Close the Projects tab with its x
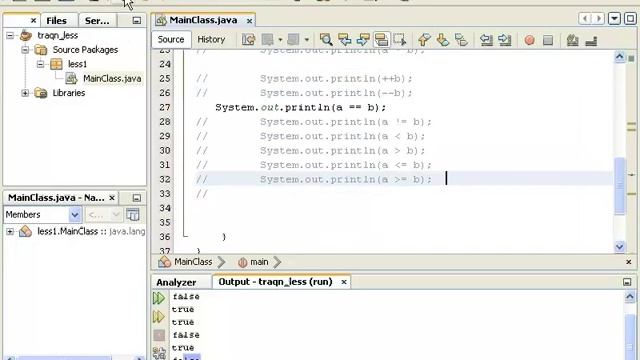Screen dimensions: 640x360 tap(33, 20)
